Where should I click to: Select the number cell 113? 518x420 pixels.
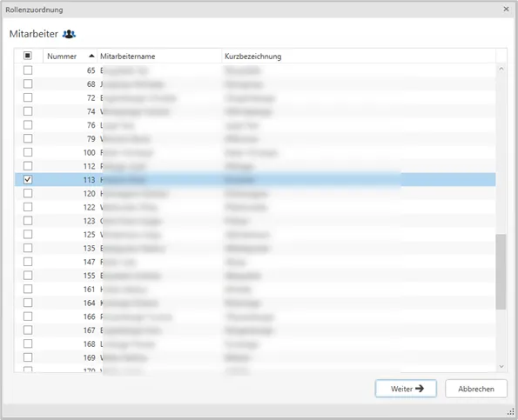point(89,180)
